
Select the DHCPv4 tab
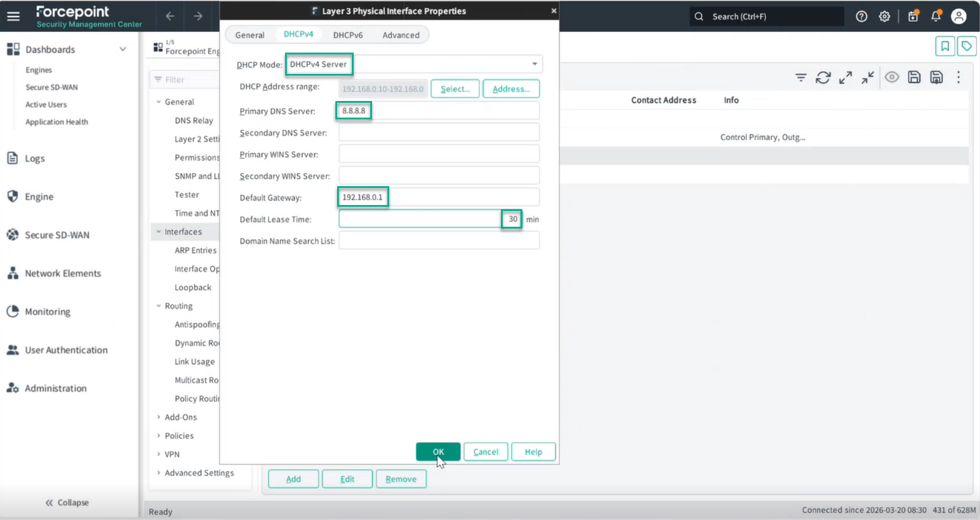(299, 34)
